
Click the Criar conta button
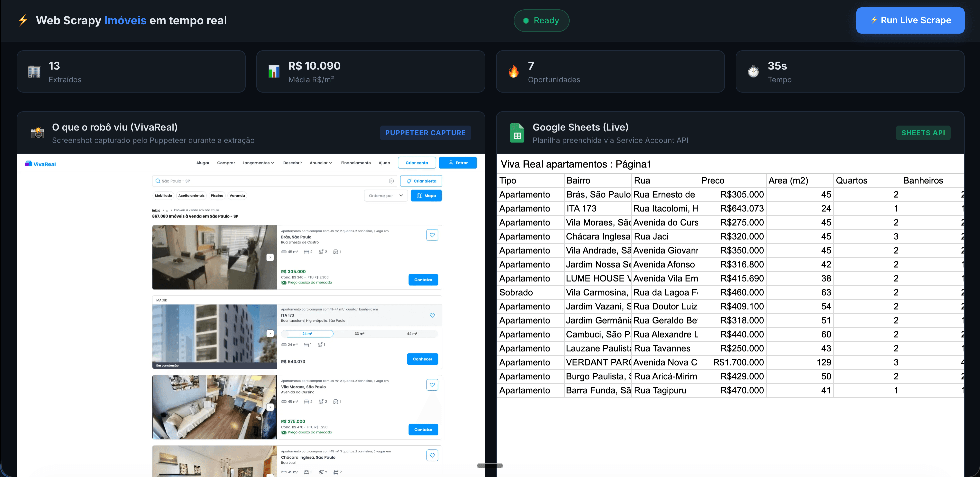417,163
